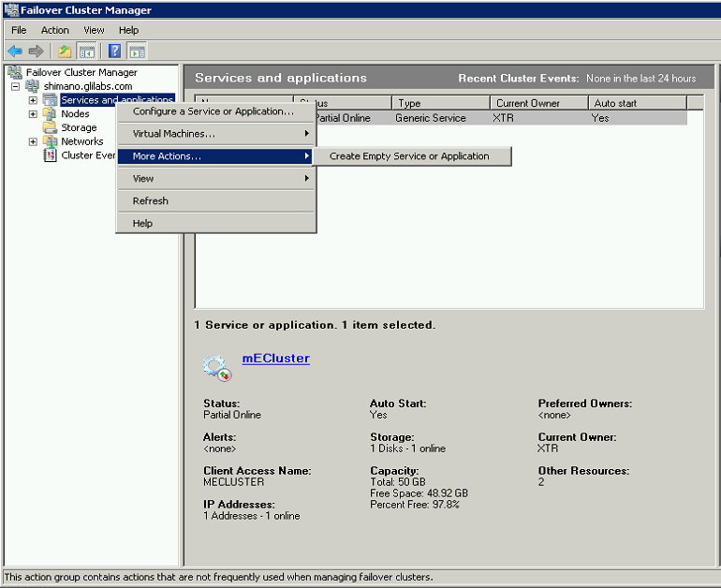Toggle the Show/Hide Action Pane toolbar icon

pyautogui.click(x=137, y=51)
